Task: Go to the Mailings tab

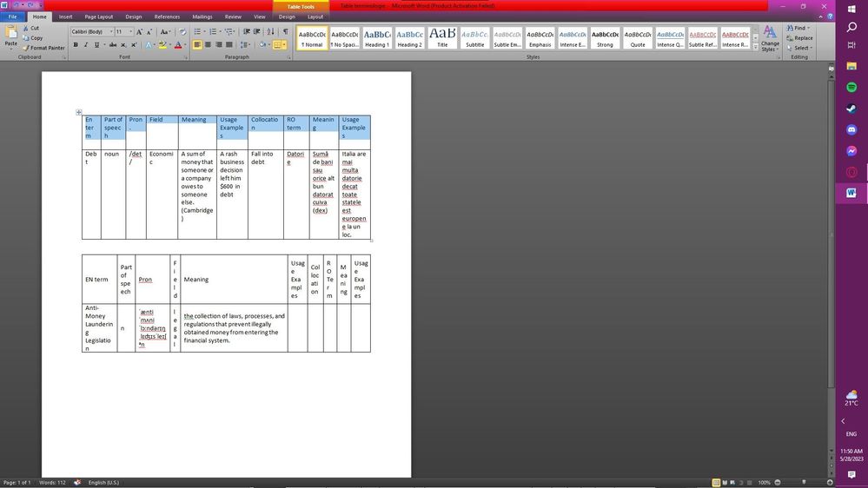Action: click(202, 16)
